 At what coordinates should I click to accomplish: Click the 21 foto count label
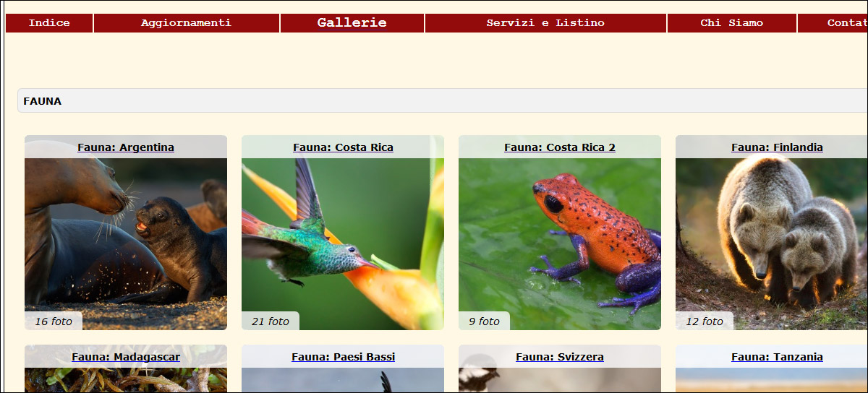(x=271, y=321)
